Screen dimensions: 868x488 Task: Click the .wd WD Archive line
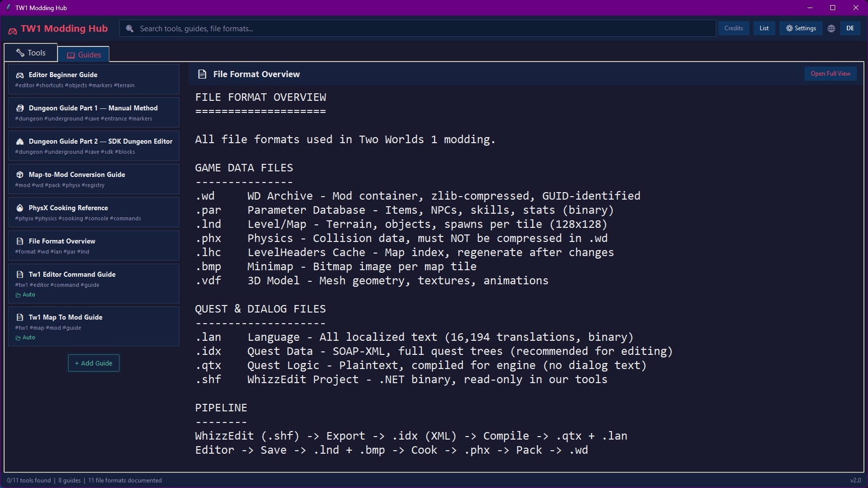(418, 196)
